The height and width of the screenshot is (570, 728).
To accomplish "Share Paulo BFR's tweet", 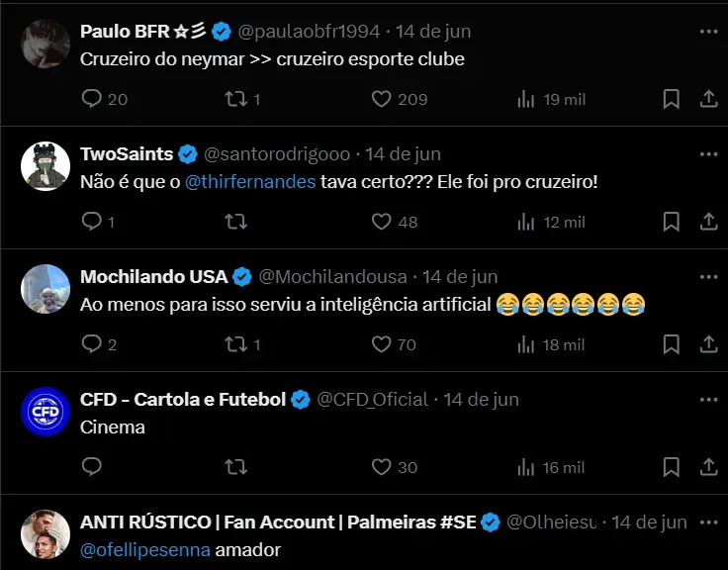I will click(708, 99).
